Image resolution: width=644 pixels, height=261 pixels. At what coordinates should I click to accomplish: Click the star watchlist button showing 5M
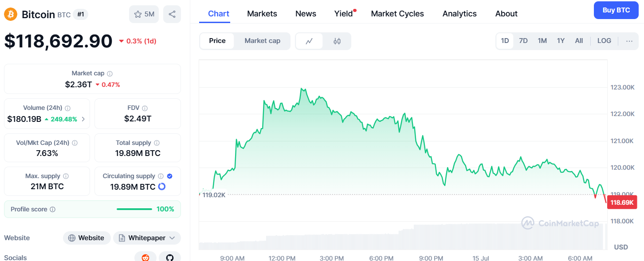[144, 14]
